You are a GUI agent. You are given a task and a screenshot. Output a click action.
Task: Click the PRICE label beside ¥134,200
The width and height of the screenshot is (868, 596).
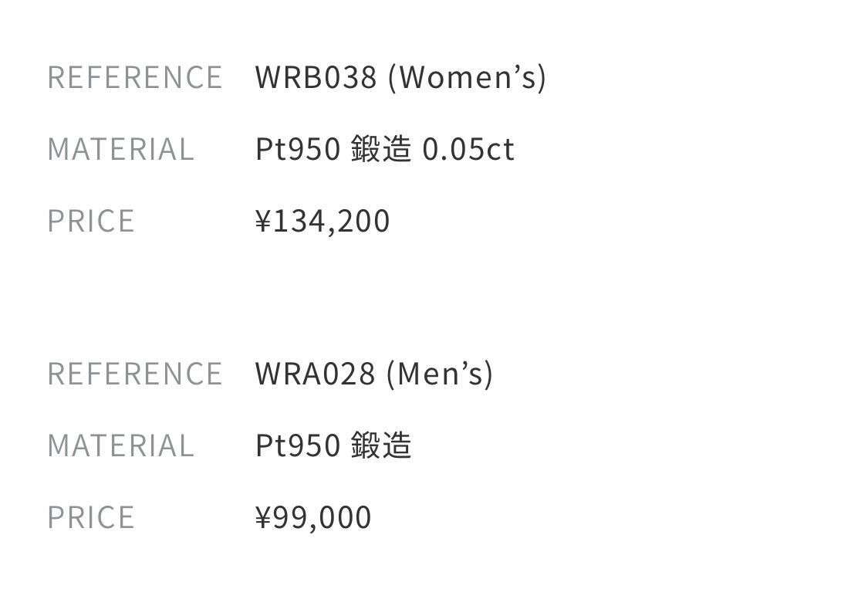click(91, 221)
